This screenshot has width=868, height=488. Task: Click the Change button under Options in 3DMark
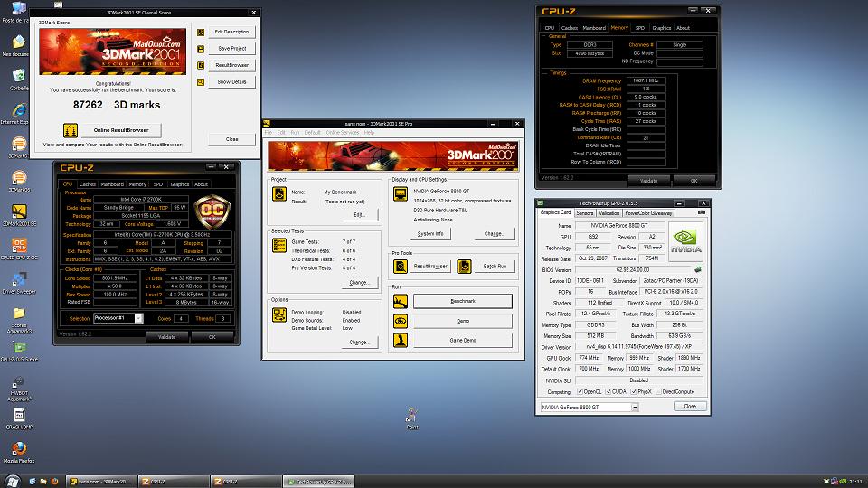(359, 342)
